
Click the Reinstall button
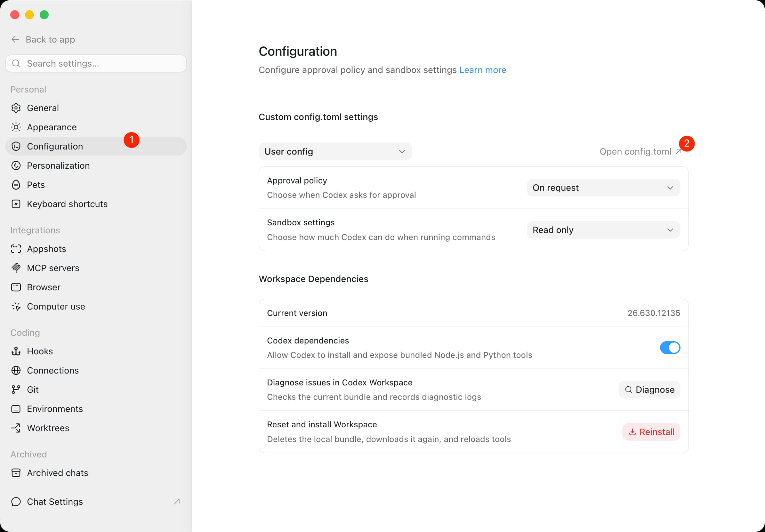coord(651,432)
